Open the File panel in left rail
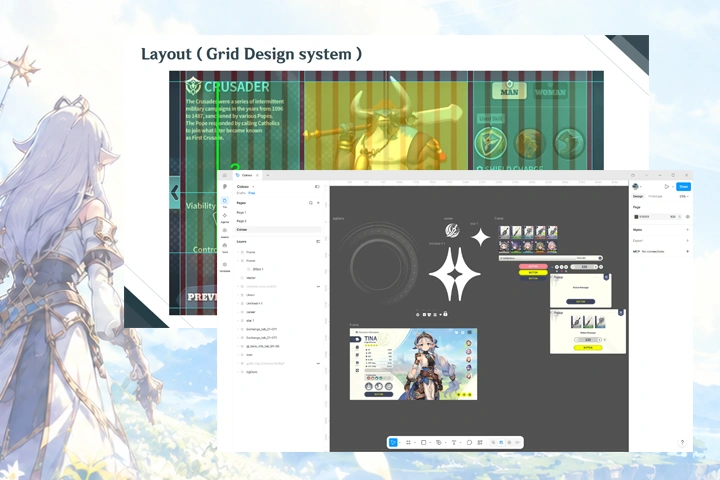Viewport: 720px width, 480px height. (x=225, y=202)
